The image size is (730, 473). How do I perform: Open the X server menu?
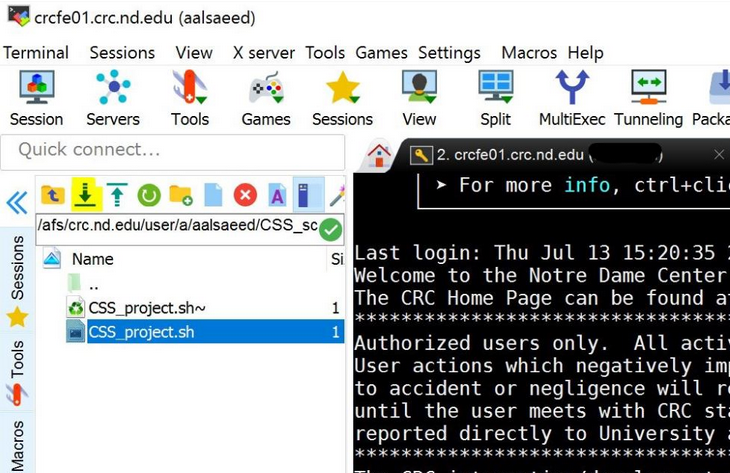click(264, 53)
